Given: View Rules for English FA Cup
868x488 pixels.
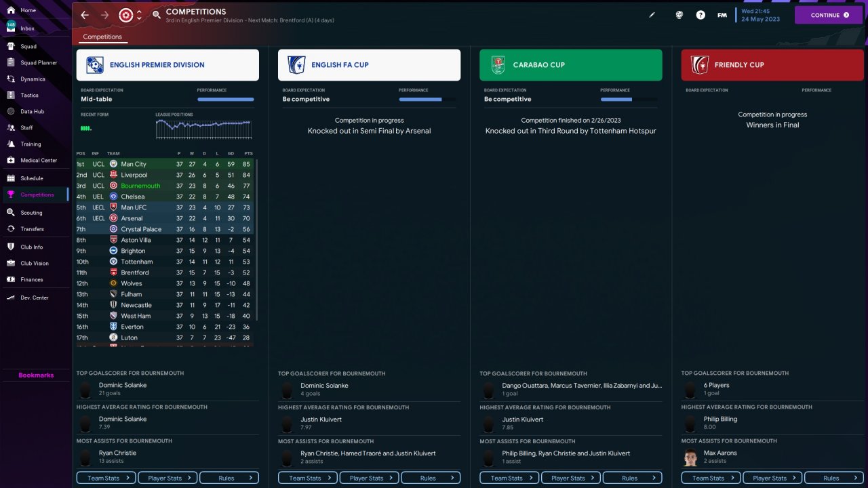Looking at the screenshot, I should pos(431,478).
